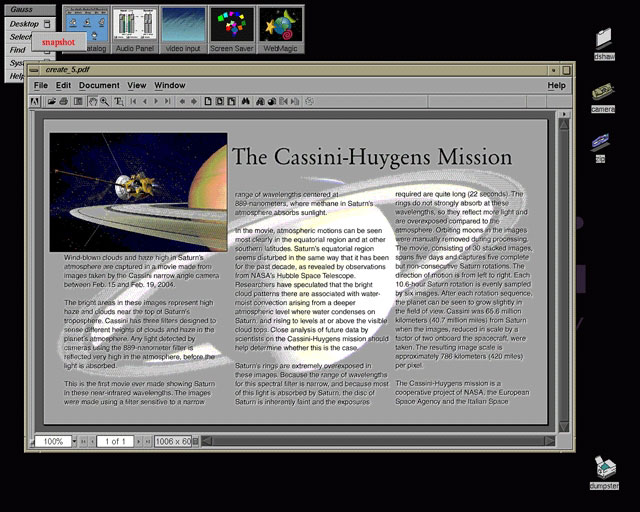Go to next page toolbar arrow
640x512 pixels.
click(156, 101)
